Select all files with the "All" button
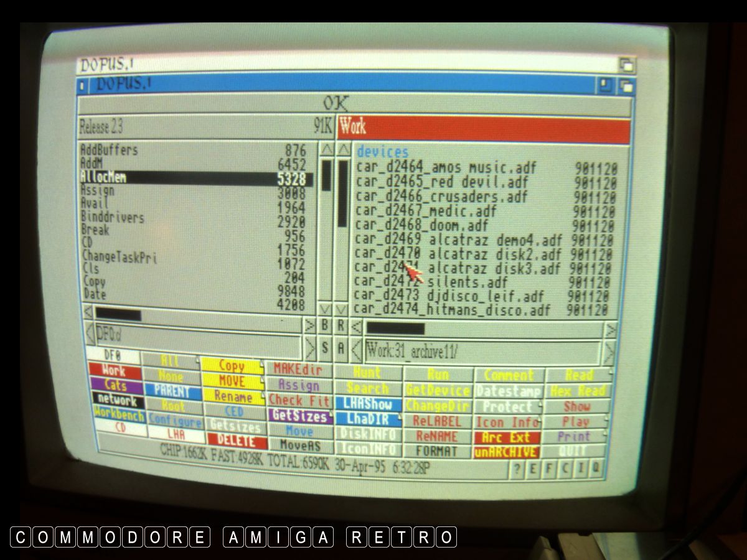 click(x=170, y=361)
